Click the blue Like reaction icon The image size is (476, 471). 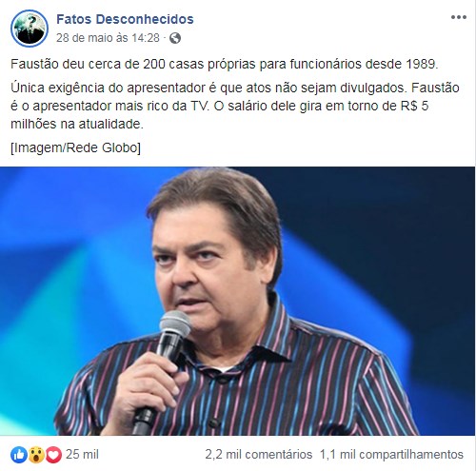tap(19, 455)
